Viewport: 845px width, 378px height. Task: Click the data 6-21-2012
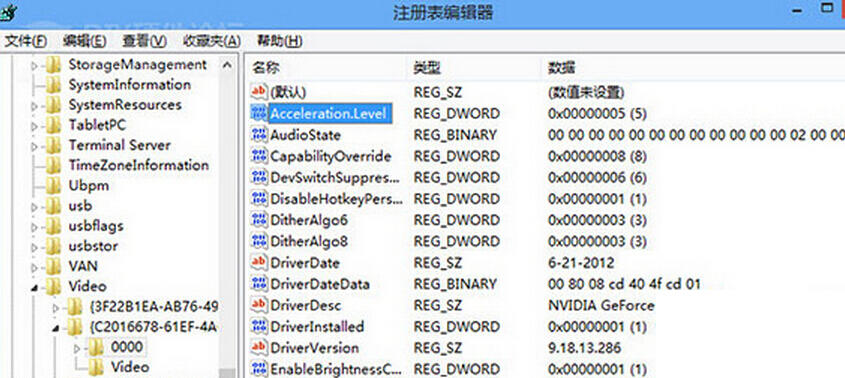581,263
